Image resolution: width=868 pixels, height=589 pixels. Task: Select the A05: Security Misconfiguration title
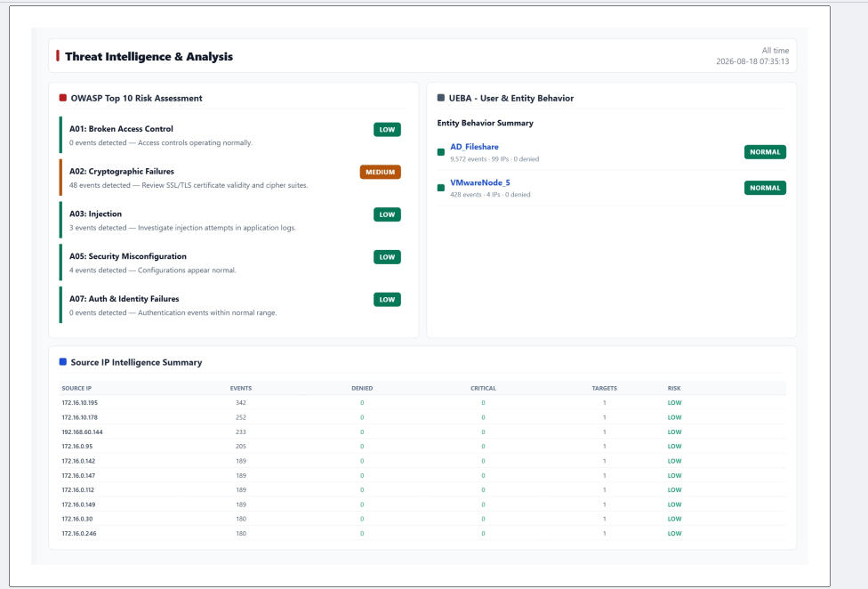tap(128, 256)
